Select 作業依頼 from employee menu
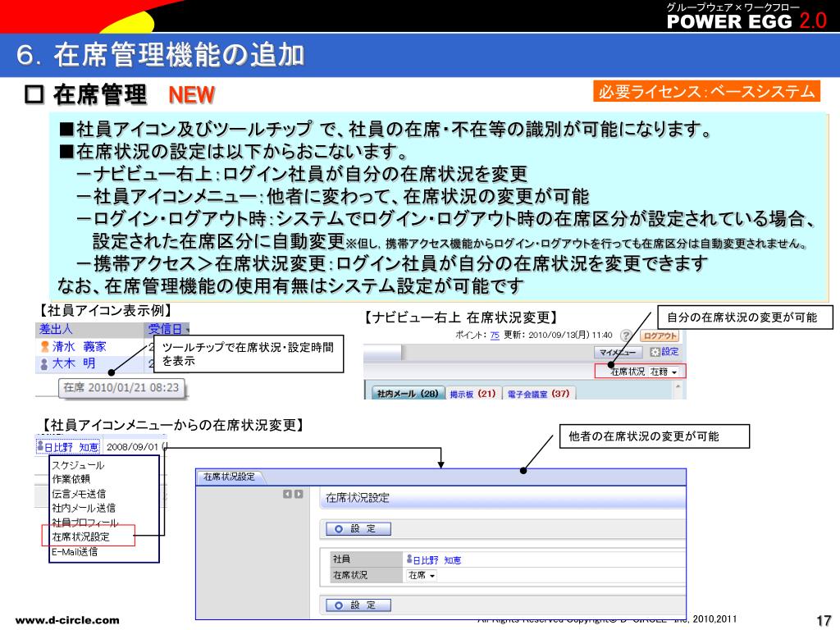The image size is (840, 630). (x=71, y=479)
